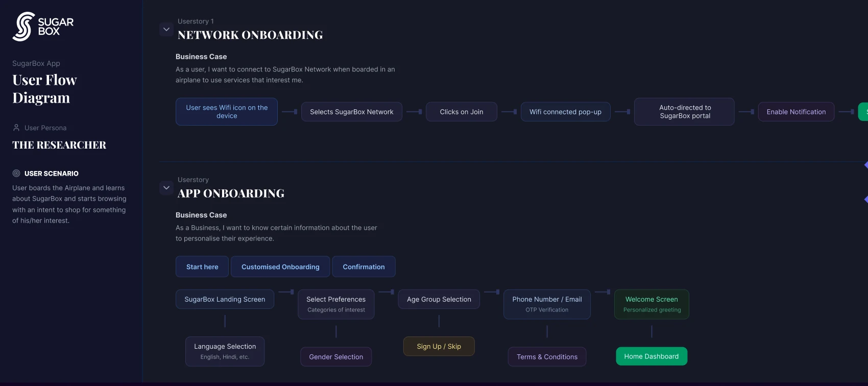This screenshot has height=386, width=868.
Task: Click the Enable Notification node
Action: pos(796,112)
